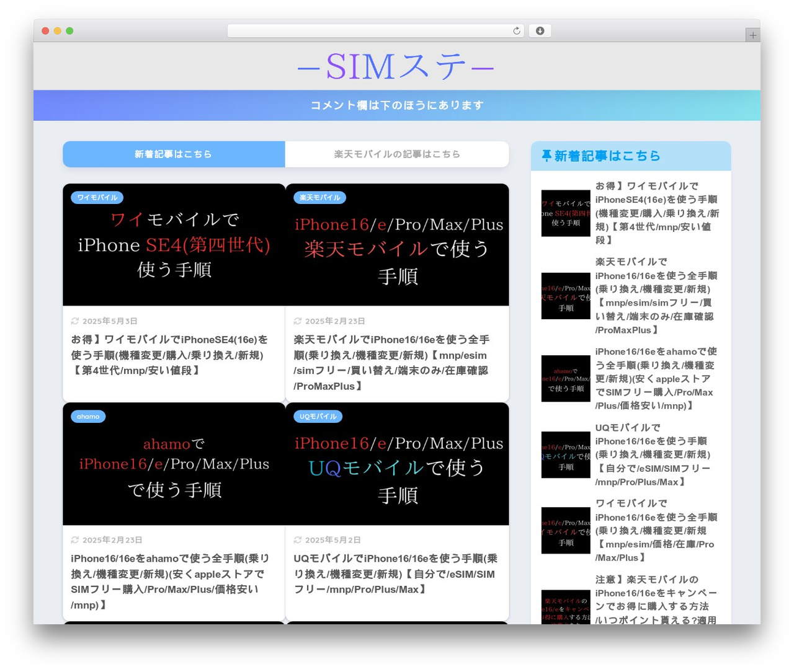
Task: Click update icon in ahamo card date
Action: pyautogui.click(x=75, y=540)
